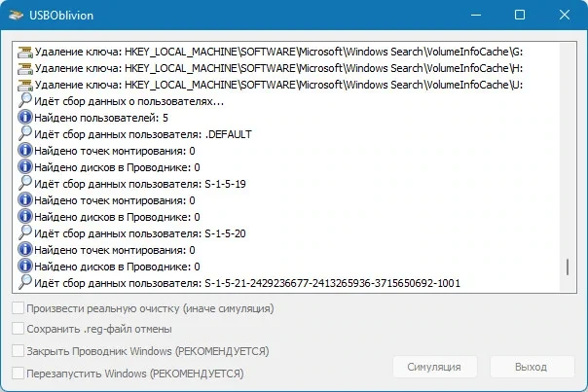Image resolution: width=588 pixels, height=392 pixels.
Task: Select log line ending with VolumeInfoCache\U:
Action: [x=278, y=85]
